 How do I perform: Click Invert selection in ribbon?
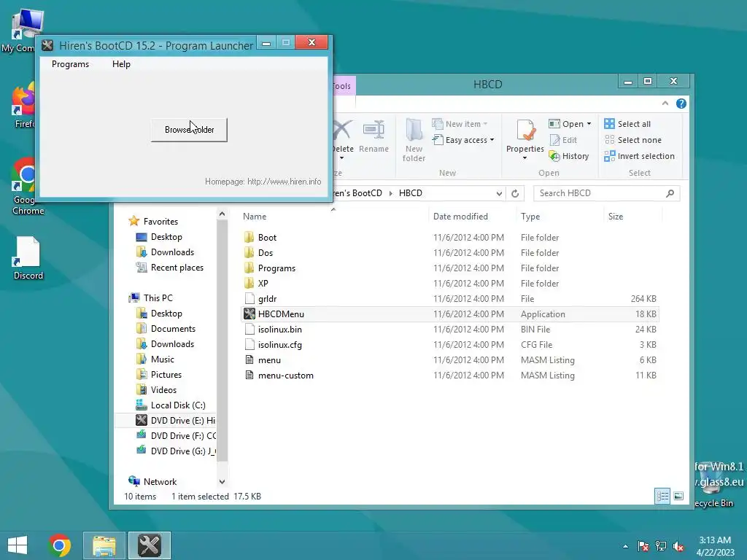[639, 156]
